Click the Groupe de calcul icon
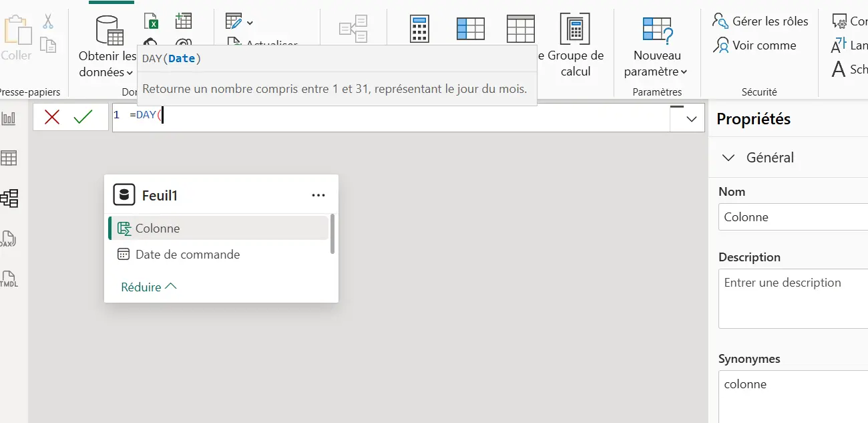 (575, 30)
